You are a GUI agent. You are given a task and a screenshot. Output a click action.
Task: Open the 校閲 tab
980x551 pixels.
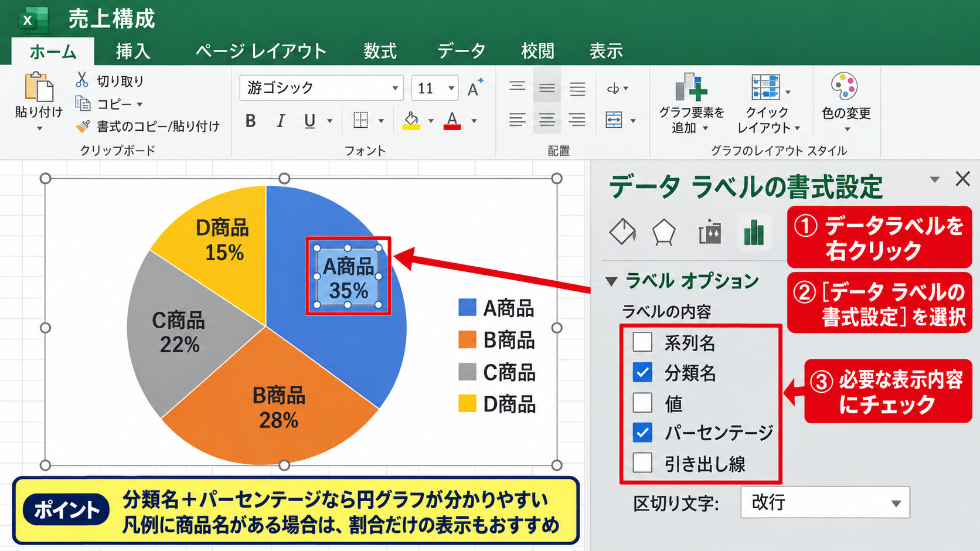coord(537,52)
